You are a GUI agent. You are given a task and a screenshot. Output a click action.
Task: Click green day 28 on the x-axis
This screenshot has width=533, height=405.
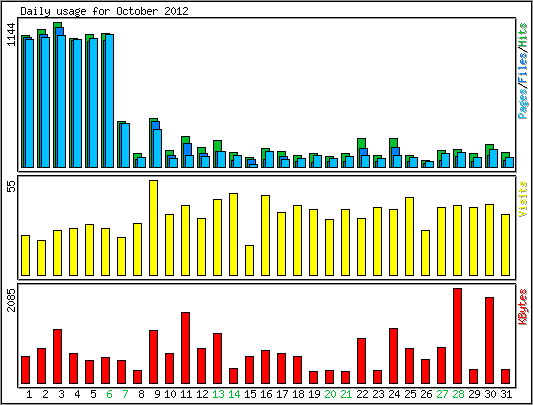point(458,394)
